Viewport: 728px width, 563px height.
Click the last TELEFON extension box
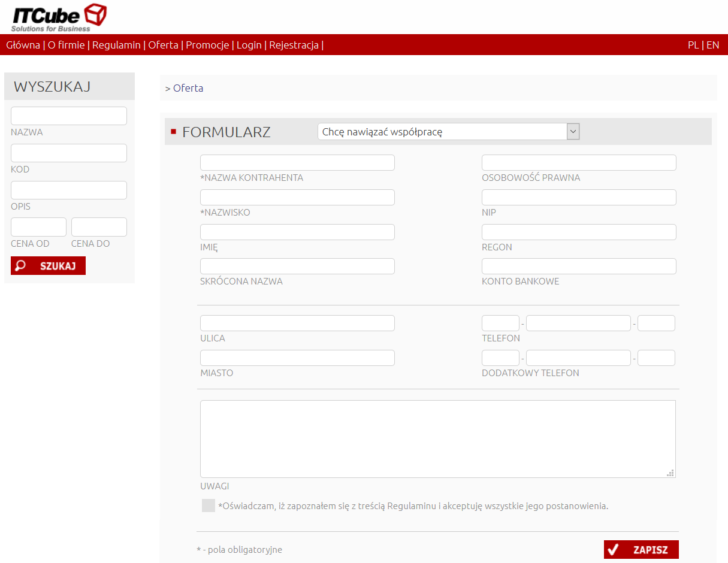[656, 323]
